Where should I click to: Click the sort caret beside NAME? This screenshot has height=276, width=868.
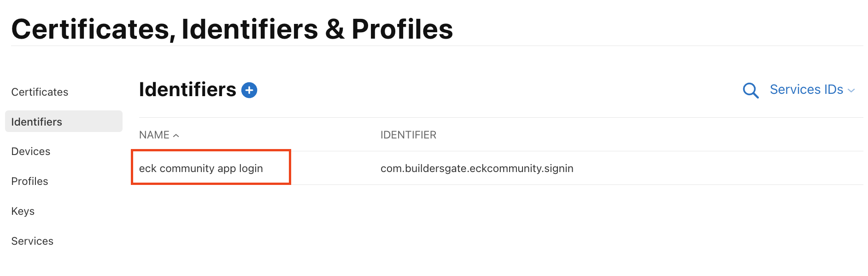point(176,135)
